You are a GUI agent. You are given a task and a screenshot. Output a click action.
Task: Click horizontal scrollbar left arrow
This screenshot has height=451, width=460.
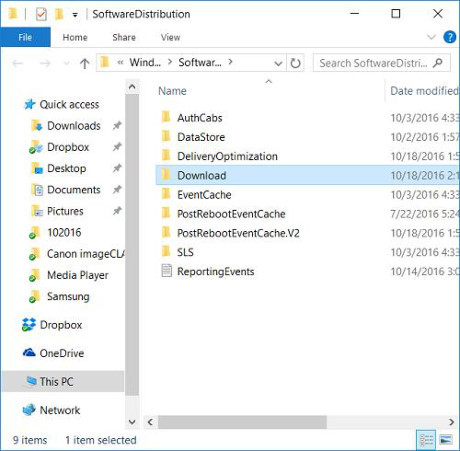pyautogui.click(x=150, y=422)
